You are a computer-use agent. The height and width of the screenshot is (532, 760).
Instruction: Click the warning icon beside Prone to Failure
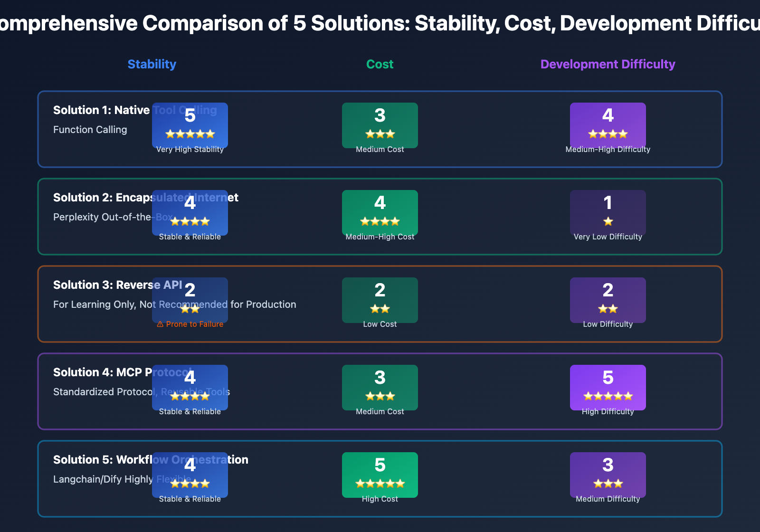click(160, 324)
